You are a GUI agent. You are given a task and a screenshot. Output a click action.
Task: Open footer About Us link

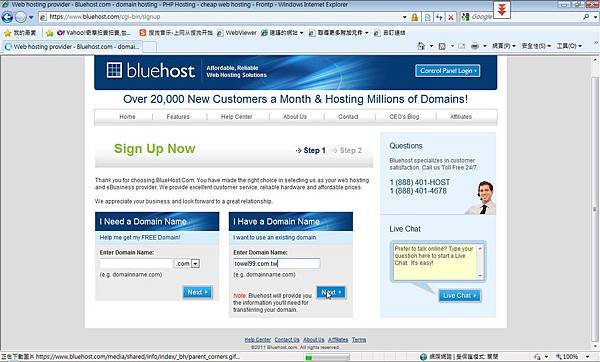pos(313,340)
